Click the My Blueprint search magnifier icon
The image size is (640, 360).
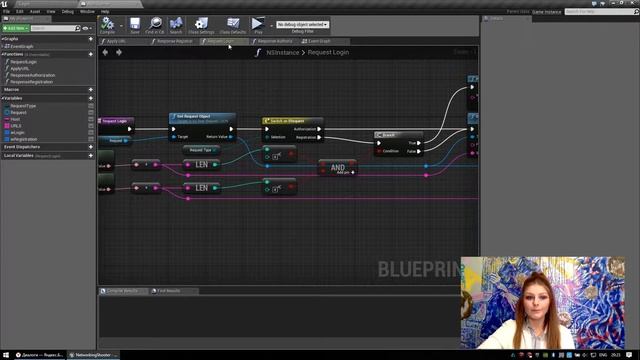pos(78,28)
